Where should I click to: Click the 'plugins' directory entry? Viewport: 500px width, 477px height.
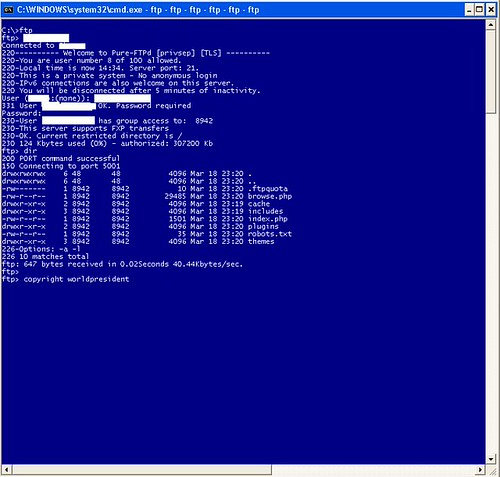[x=263, y=226]
